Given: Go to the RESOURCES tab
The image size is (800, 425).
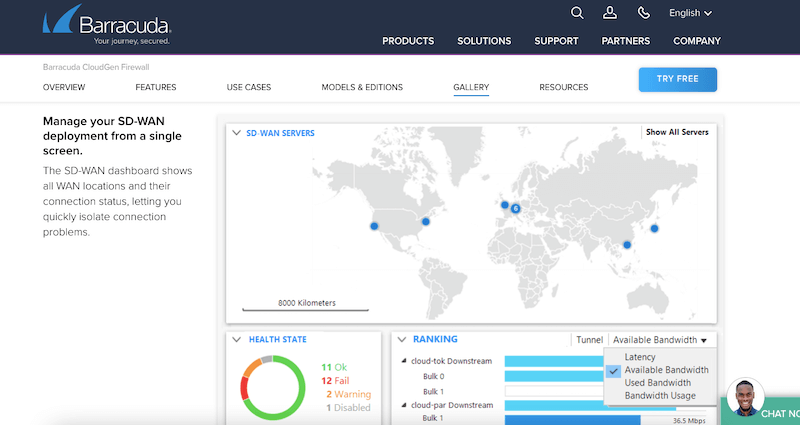Looking at the screenshot, I should (564, 87).
